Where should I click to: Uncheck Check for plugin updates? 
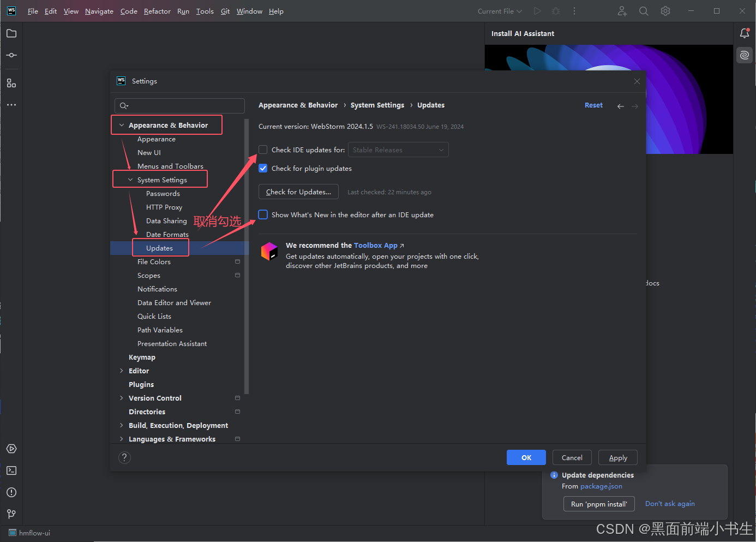coord(263,168)
